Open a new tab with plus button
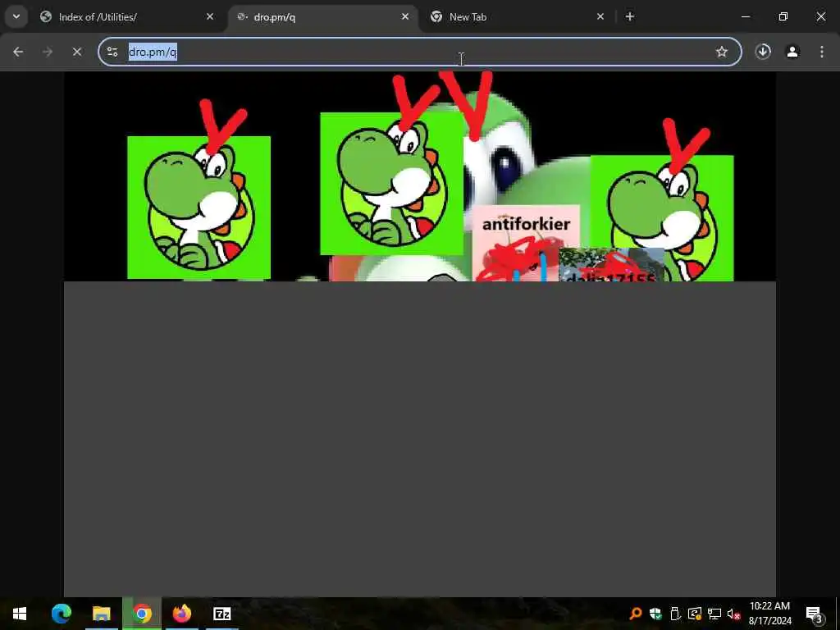840x630 pixels. tap(630, 16)
